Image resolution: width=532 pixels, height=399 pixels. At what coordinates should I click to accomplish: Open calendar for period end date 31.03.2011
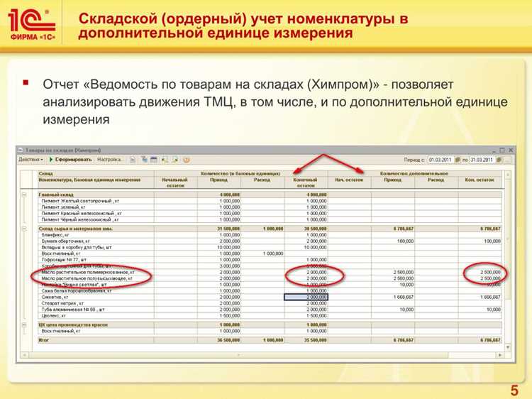499,160
